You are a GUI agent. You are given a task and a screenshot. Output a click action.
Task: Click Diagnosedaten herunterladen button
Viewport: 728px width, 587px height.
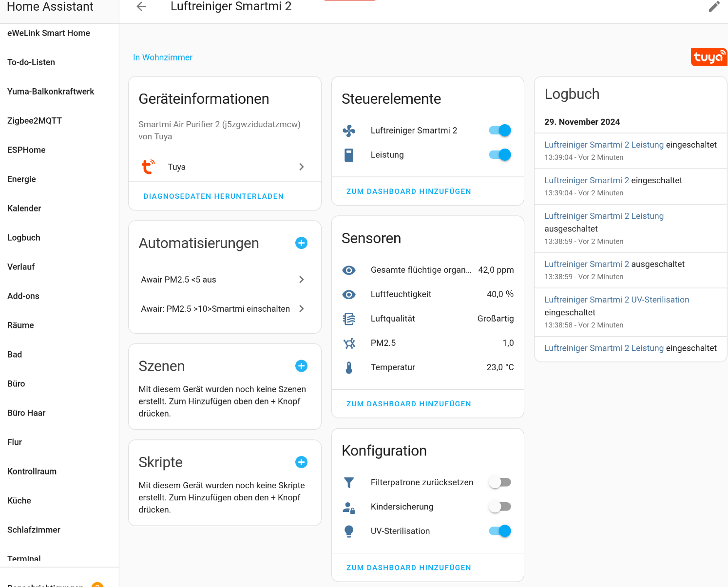pos(213,196)
